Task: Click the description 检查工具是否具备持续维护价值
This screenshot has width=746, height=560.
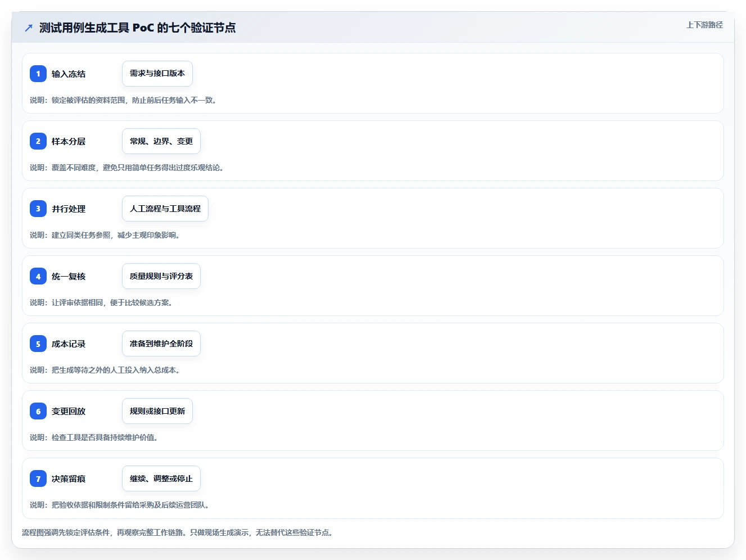Action: pos(94,437)
